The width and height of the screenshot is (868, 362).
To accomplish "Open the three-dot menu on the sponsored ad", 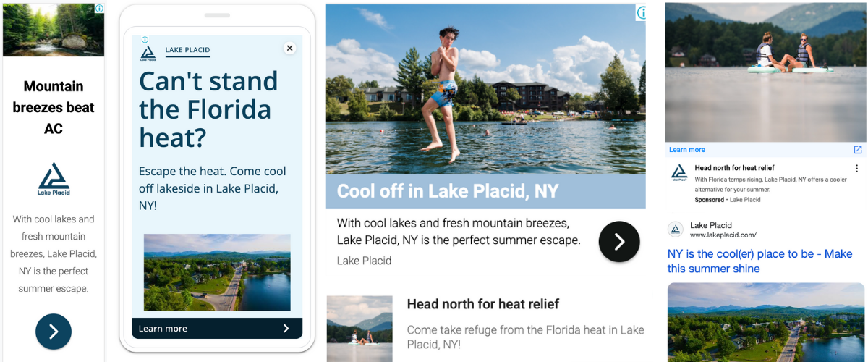I will (x=856, y=168).
